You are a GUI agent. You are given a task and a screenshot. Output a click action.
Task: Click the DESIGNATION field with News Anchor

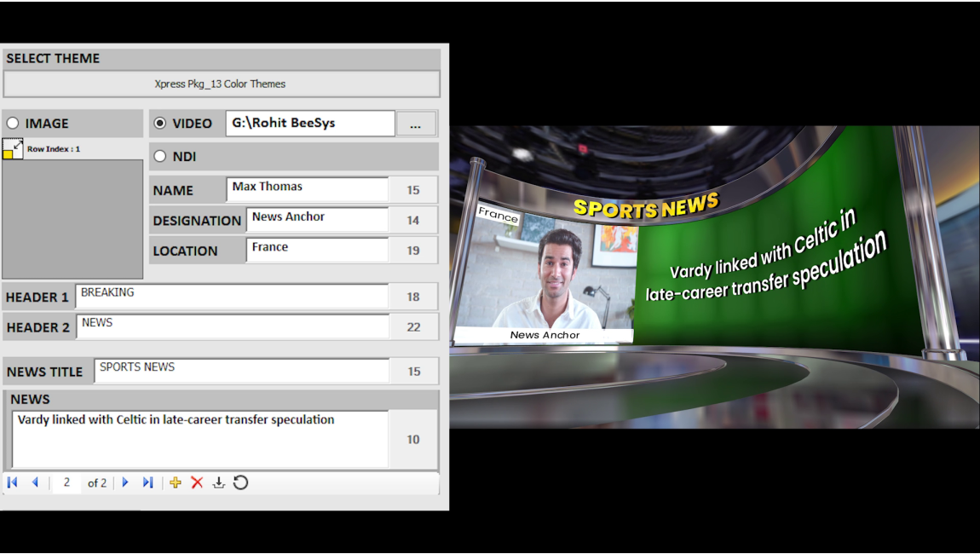pos(317,220)
